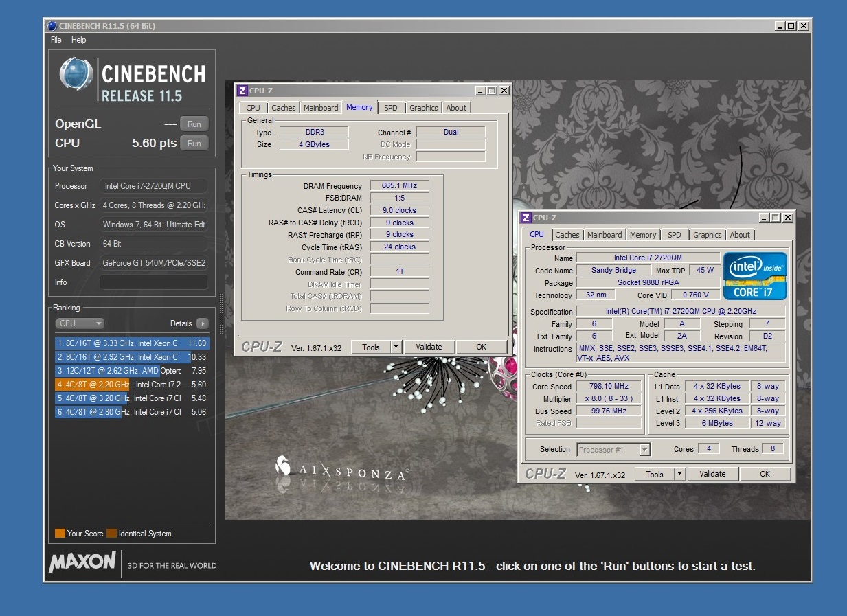This screenshot has height=616, width=847.
Task: Click the Bus Speed 99.76 MHz value
Action: pyautogui.click(x=609, y=411)
